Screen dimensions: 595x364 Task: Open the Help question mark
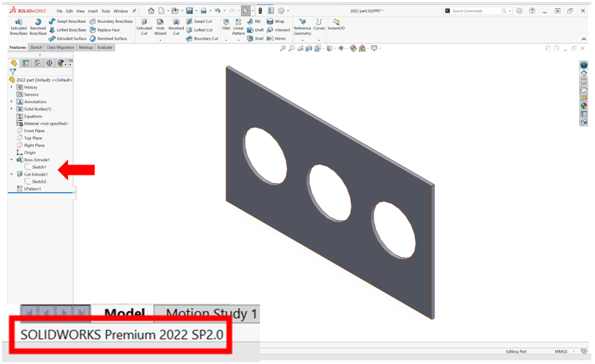tap(533, 11)
